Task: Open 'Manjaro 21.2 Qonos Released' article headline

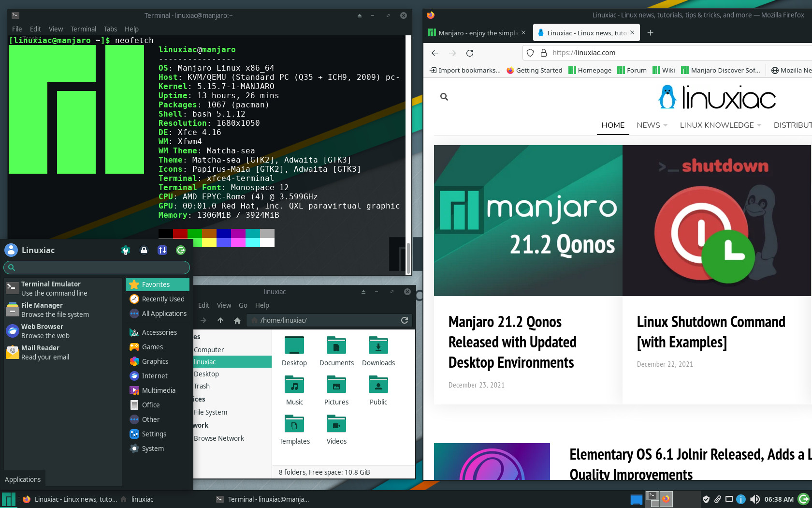Action: 512,342
